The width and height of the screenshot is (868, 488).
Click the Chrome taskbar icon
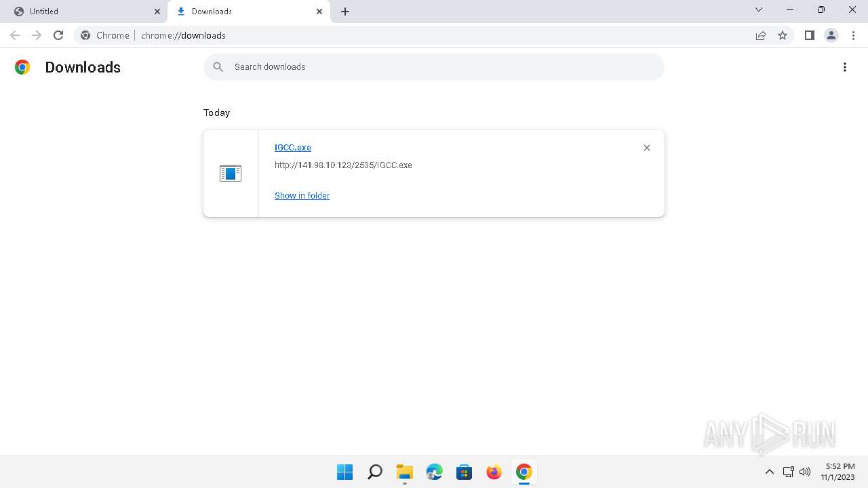pyautogui.click(x=524, y=472)
